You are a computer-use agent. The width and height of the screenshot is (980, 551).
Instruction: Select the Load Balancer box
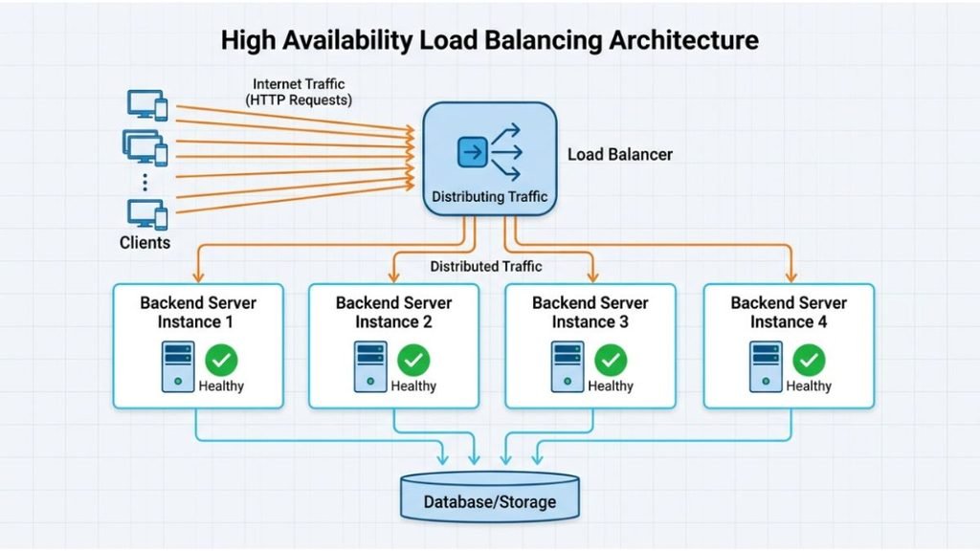pyautogui.click(x=490, y=160)
